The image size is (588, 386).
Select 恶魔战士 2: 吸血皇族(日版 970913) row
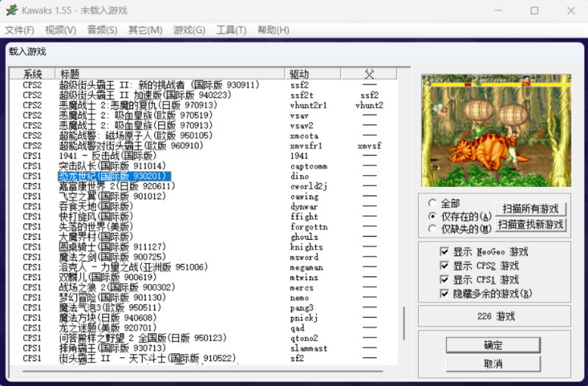203,125
